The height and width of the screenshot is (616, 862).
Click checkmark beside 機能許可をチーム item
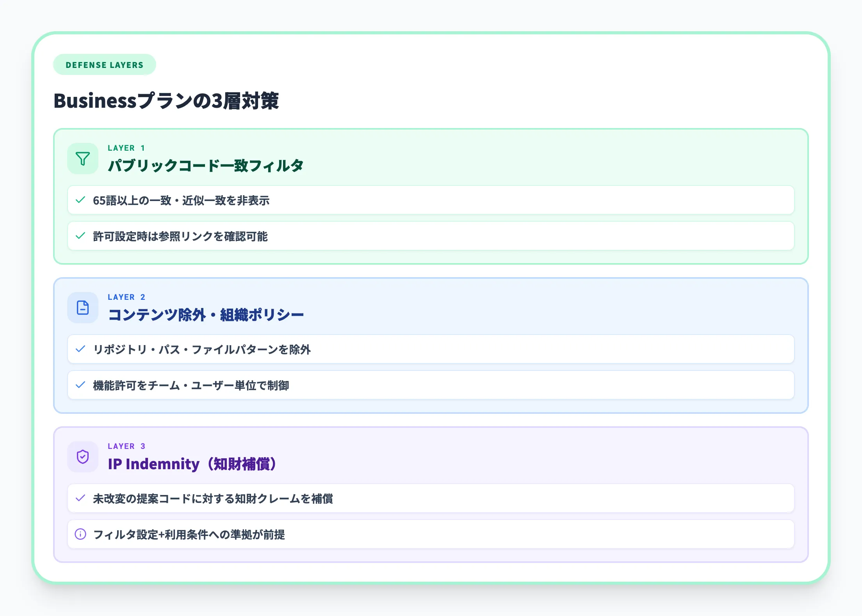[80, 385]
